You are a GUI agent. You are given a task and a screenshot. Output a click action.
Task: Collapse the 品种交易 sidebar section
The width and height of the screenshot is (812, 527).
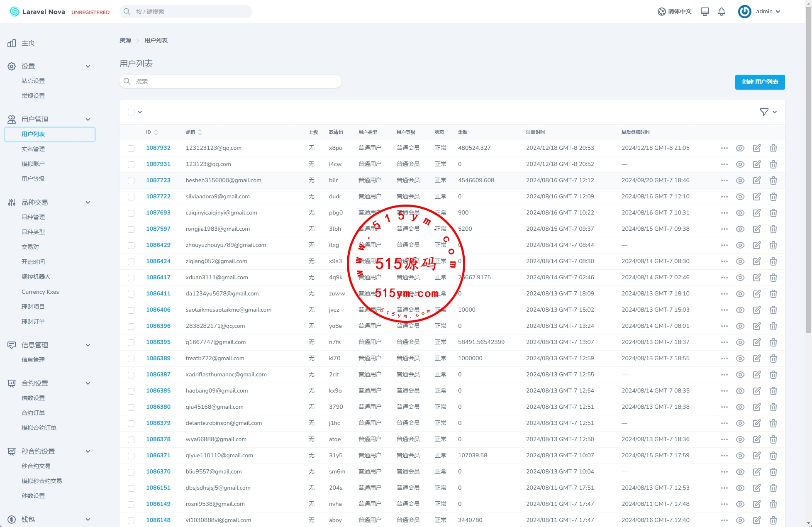[88, 203]
